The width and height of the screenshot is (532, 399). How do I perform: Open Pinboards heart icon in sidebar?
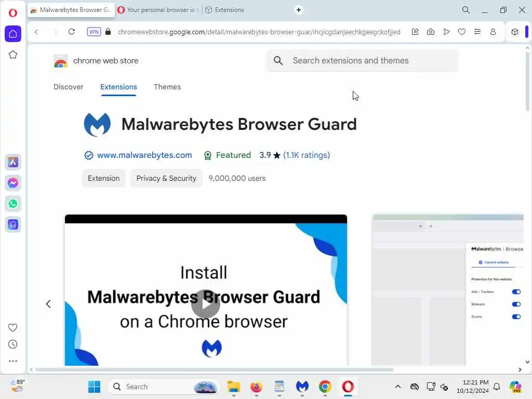pyautogui.click(x=12, y=327)
